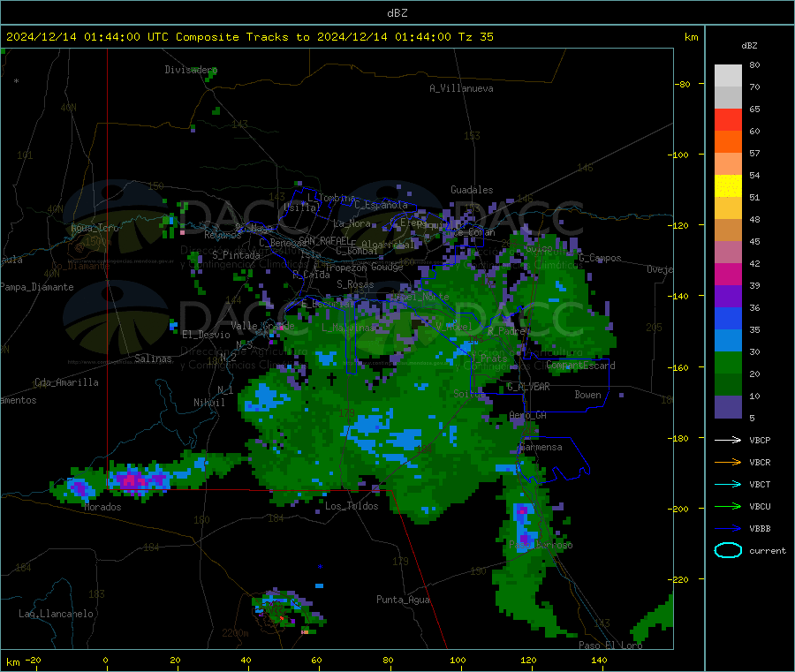Click the 'Valle_Grande' place label
Image resolution: width=795 pixels, height=672 pixels.
262,325
